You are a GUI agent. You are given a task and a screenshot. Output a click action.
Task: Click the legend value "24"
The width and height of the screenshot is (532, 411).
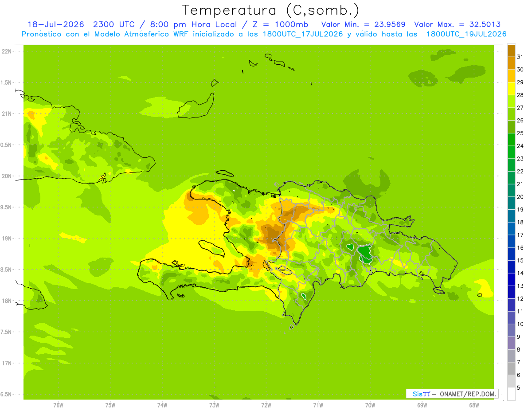(520, 146)
